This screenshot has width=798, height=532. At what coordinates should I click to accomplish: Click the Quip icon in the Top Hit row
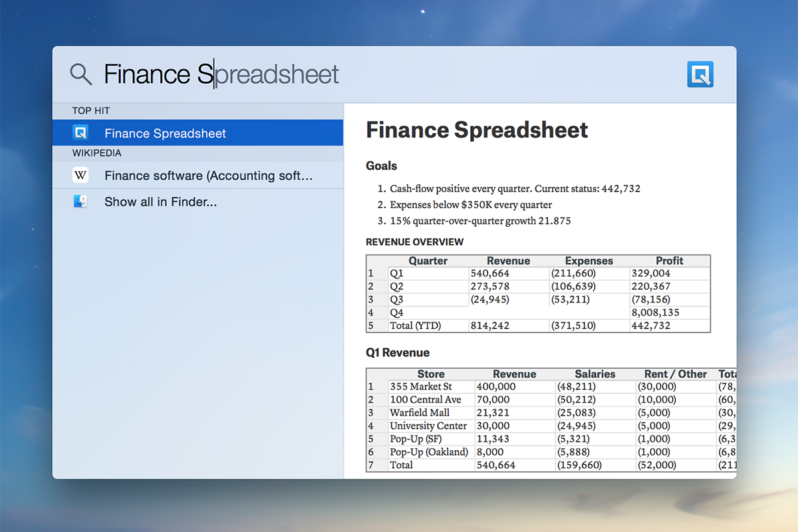(80, 133)
